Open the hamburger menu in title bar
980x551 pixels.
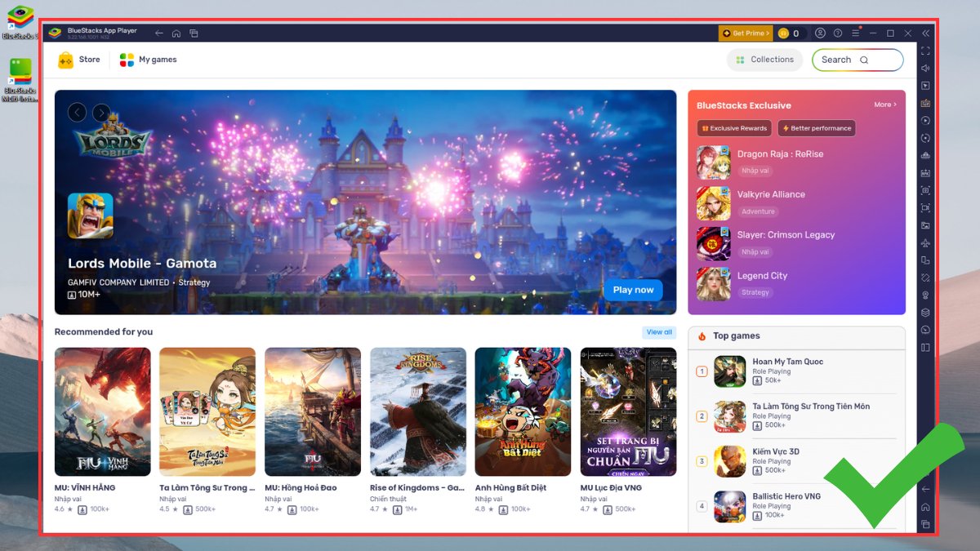856,33
